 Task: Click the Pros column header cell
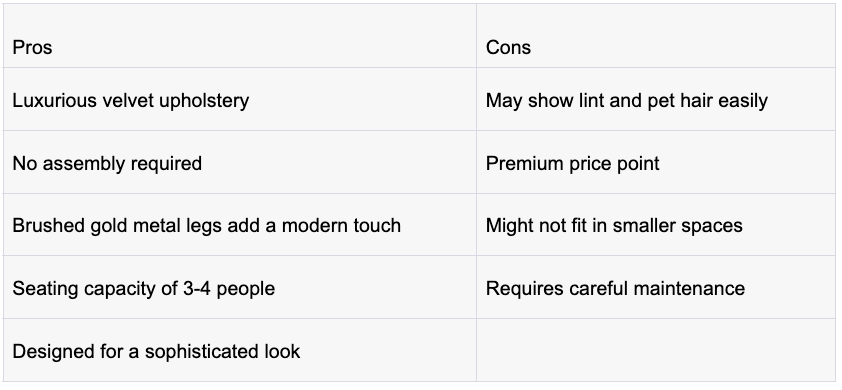pos(239,36)
